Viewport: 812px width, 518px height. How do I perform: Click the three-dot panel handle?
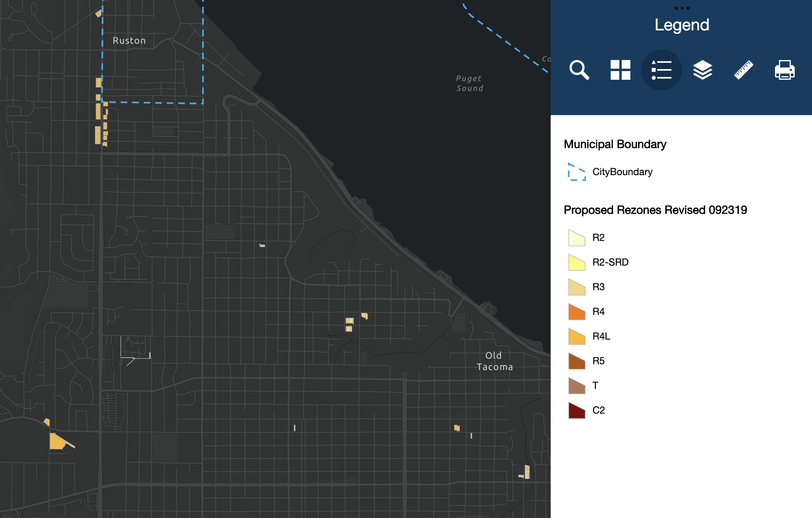click(682, 8)
